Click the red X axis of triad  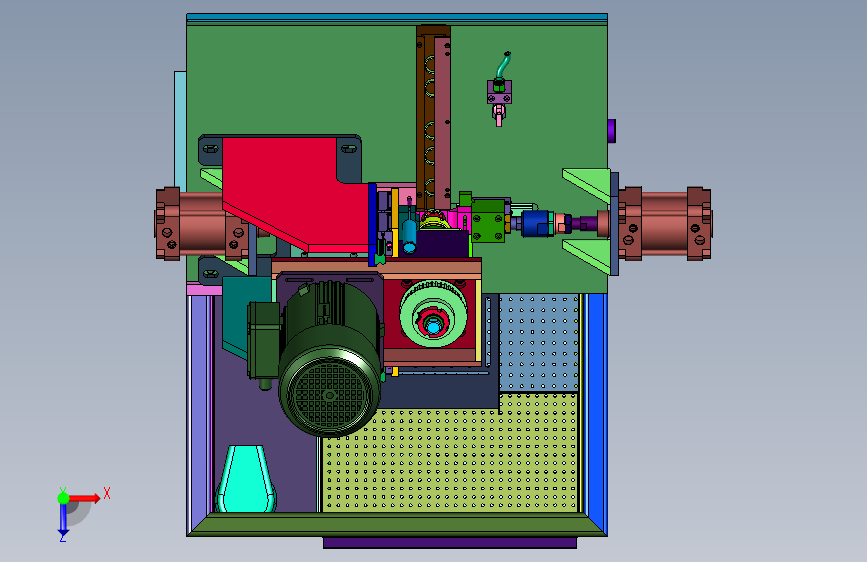(x=86, y=498)
